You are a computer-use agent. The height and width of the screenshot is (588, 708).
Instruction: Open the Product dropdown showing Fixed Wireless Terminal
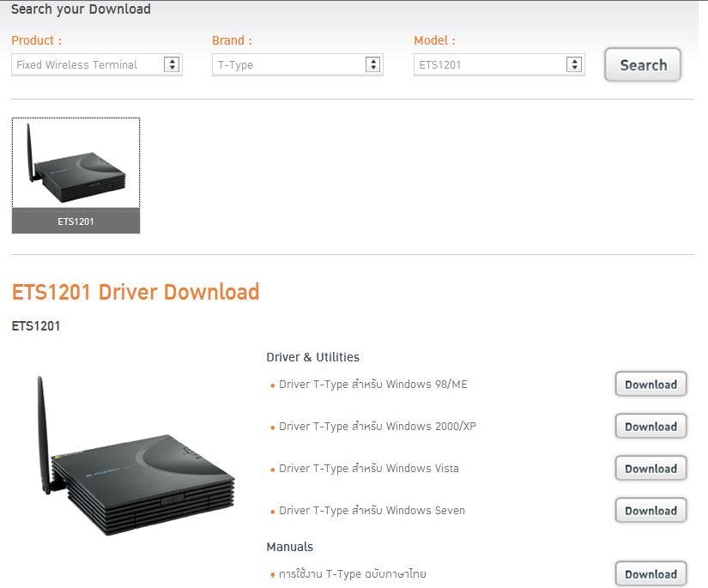click(x=97, y=64)
